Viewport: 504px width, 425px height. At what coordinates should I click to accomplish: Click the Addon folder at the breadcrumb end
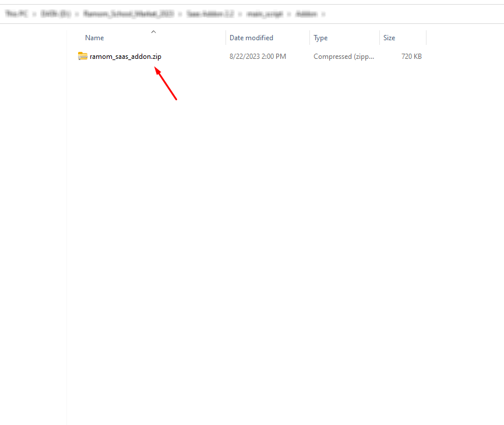click(306, 13)
